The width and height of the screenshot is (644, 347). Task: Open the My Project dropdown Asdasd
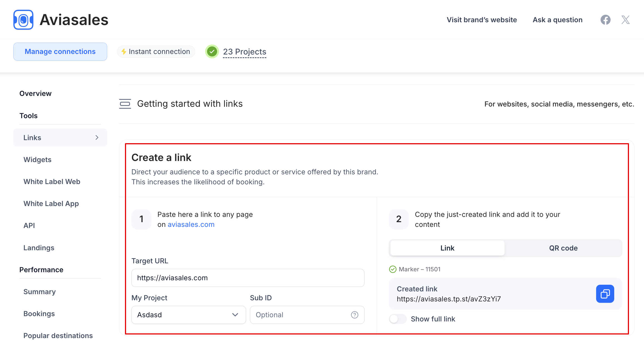tap(188, 315)
